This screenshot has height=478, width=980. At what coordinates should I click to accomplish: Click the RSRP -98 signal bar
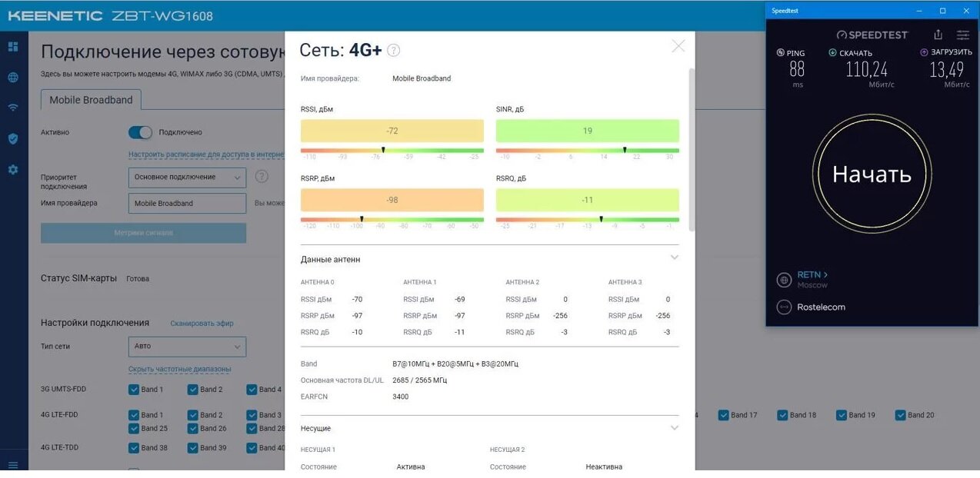[392, 200]
